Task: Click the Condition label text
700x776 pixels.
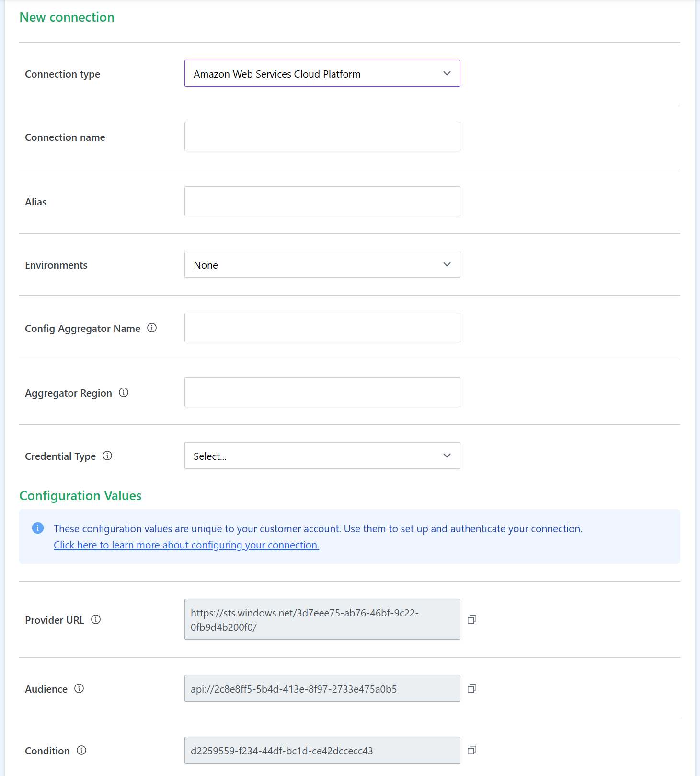Action: point(47,751)
